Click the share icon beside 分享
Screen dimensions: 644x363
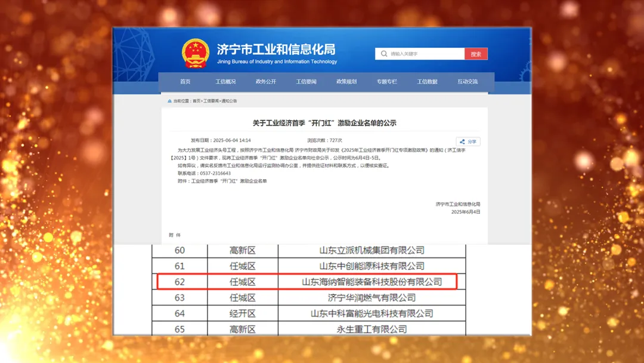pos(463,141)
